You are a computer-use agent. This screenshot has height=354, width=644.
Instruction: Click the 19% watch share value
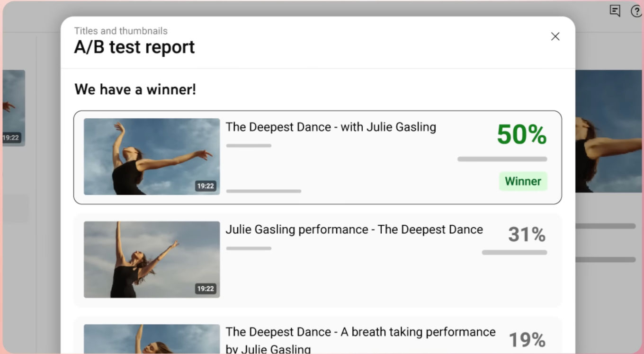pyautogui.click(x=527, y=340)
